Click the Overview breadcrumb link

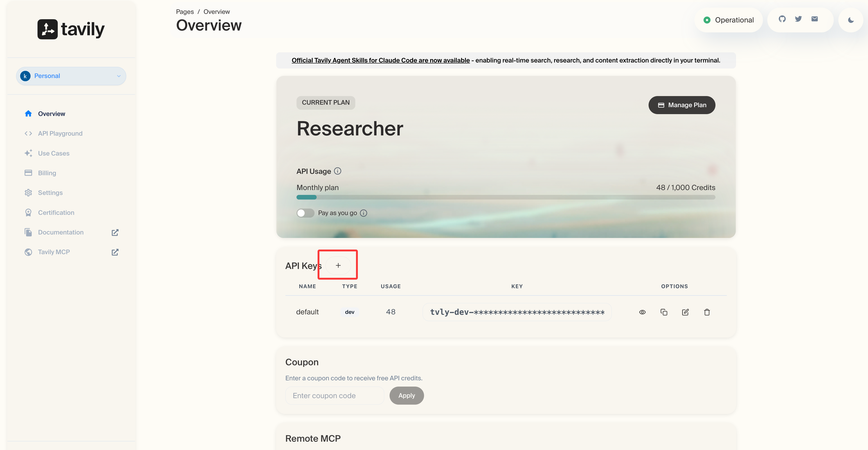coord(217,12)
